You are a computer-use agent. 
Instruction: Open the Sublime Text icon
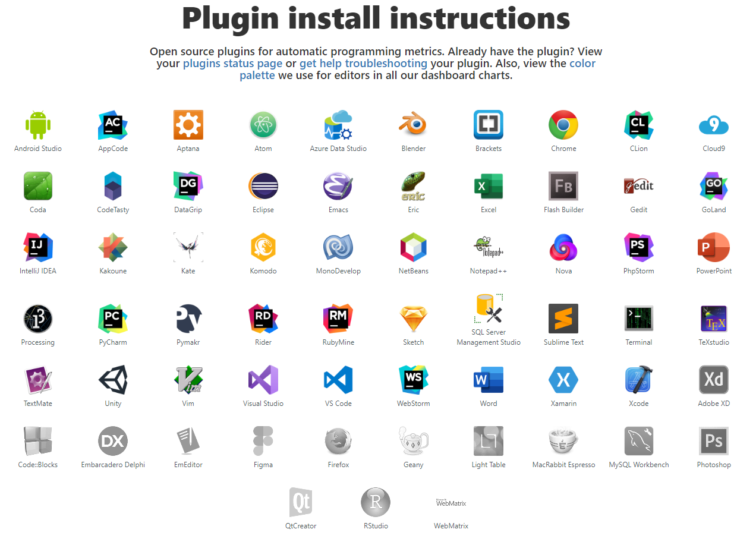point(563,319)
